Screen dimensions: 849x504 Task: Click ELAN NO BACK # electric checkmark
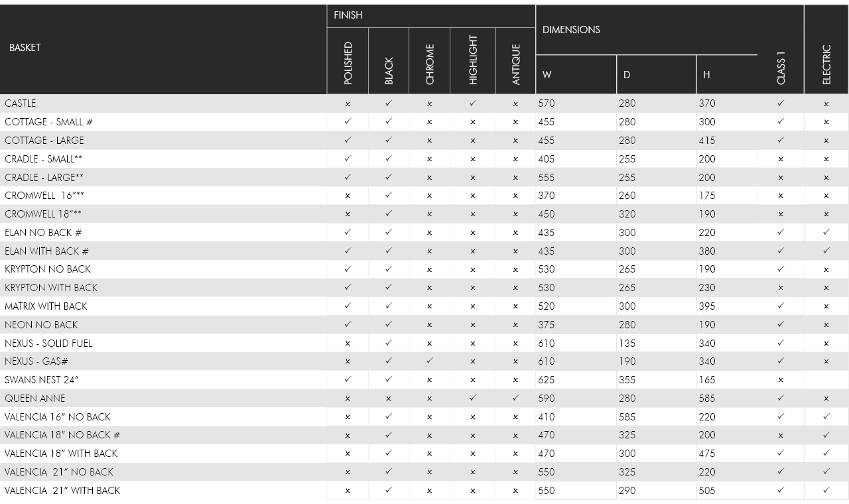826,233
